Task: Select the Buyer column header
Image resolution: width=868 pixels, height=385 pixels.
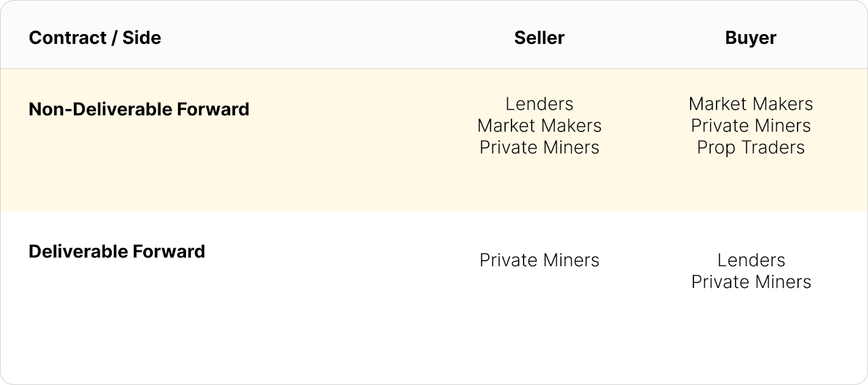Action: 751,37
